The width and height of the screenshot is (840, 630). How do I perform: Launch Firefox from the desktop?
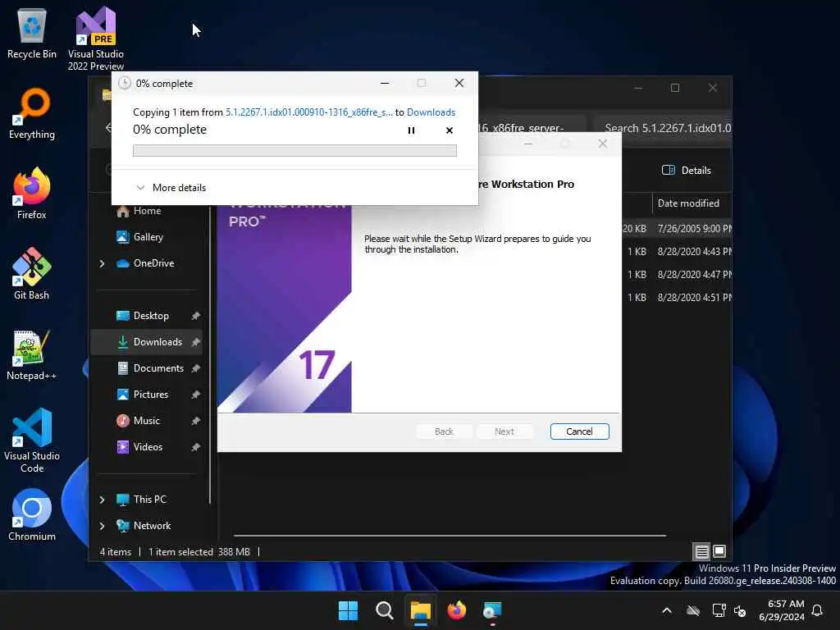click(32, 194)
